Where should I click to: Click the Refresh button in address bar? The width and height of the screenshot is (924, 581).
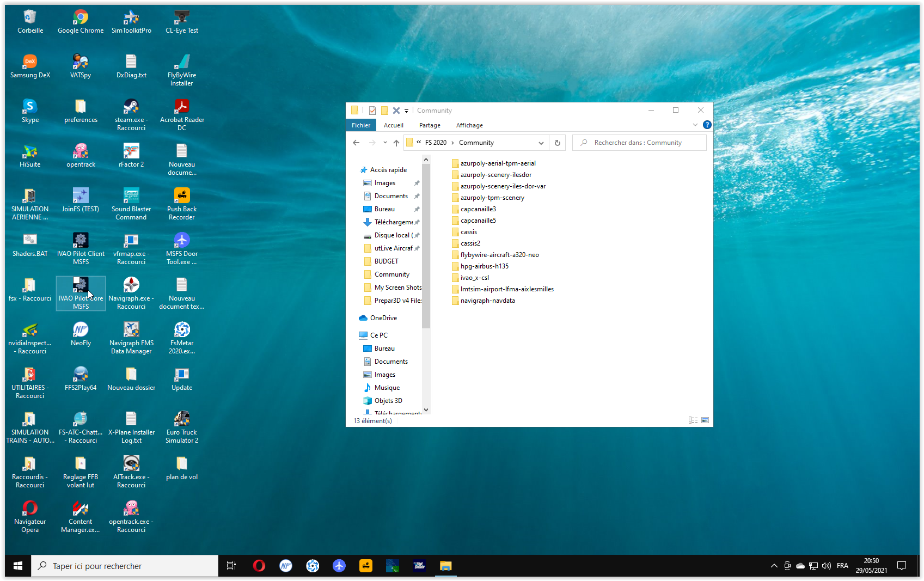(x=557, y=143)
